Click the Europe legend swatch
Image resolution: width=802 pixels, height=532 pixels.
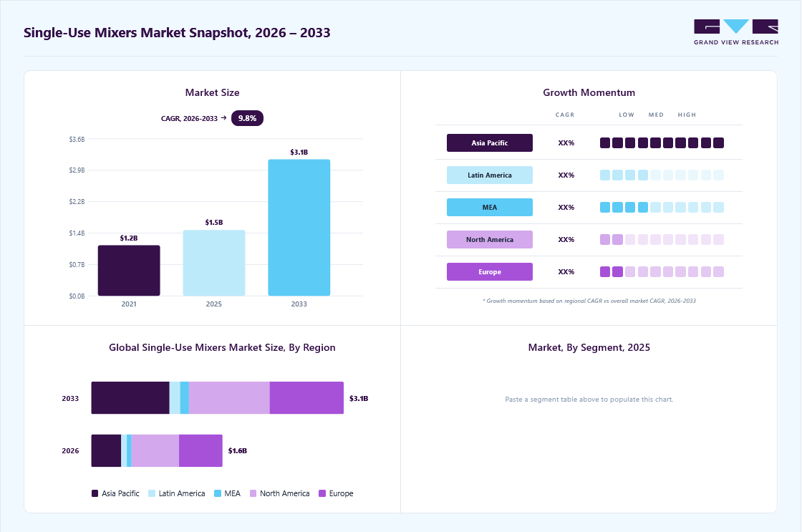[322, 493]
